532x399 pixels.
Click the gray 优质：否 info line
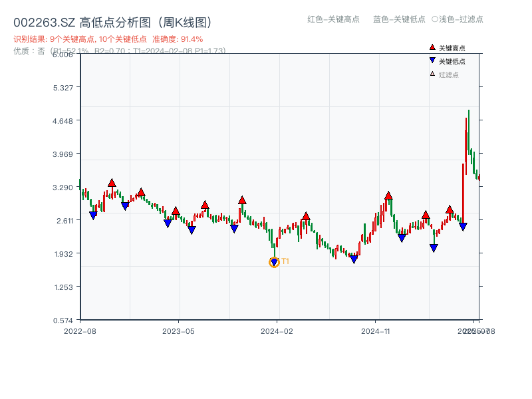[120, 51]
